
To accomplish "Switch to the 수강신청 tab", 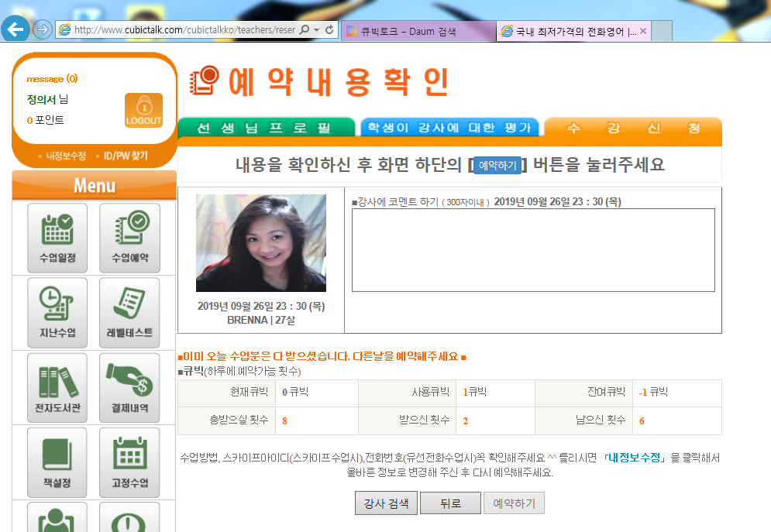I will pyautogui.click(x=632, y=128).
